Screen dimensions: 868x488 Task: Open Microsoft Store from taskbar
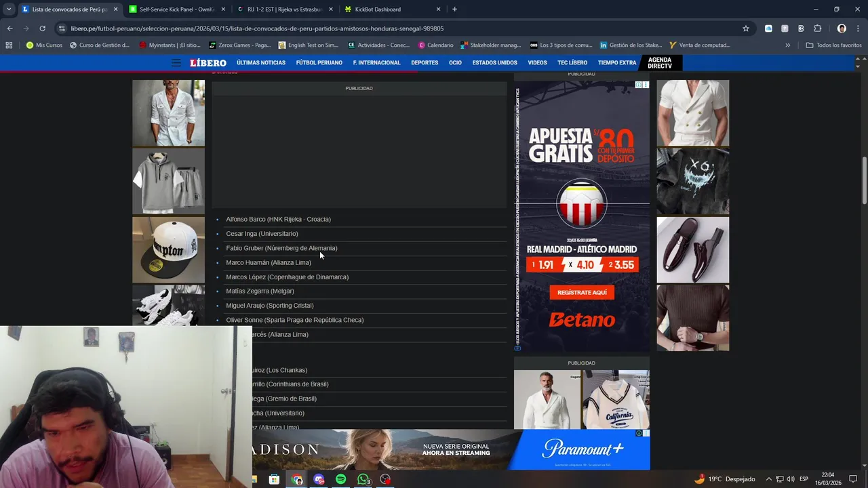274,479
